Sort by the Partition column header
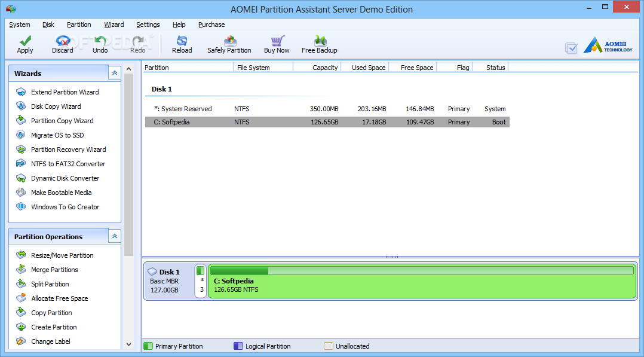644x357 pixels. tap(188, 68)
